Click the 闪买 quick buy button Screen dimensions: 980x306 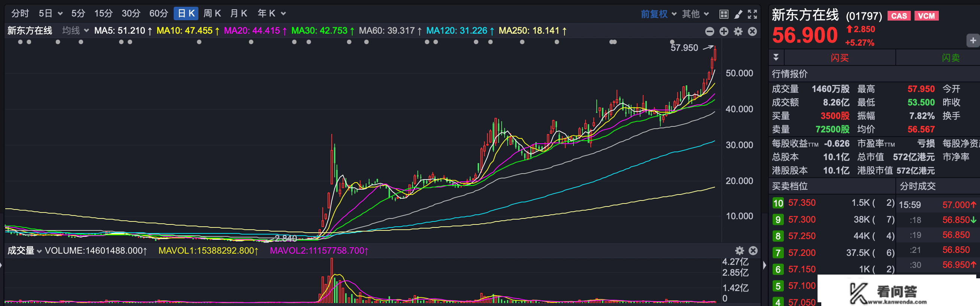point(840,58)
